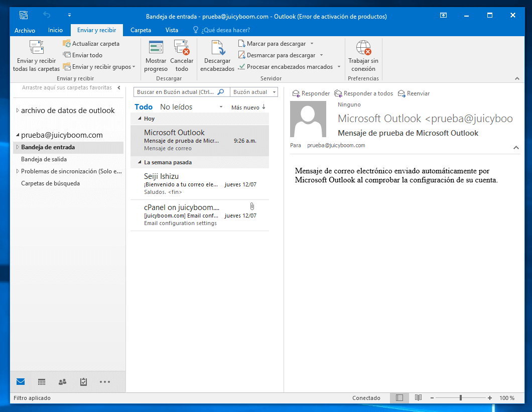Open the Tasks view icon
This screenshot has height=412, width=532.
(x=84, y=382)
